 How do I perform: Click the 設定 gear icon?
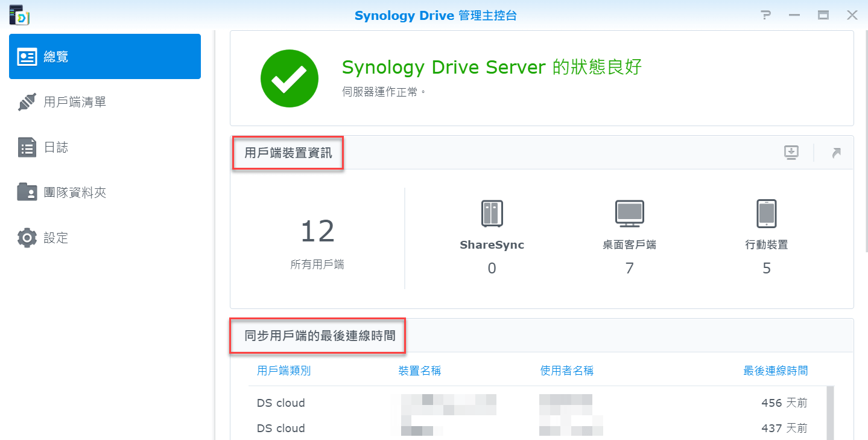pos(27,238)
